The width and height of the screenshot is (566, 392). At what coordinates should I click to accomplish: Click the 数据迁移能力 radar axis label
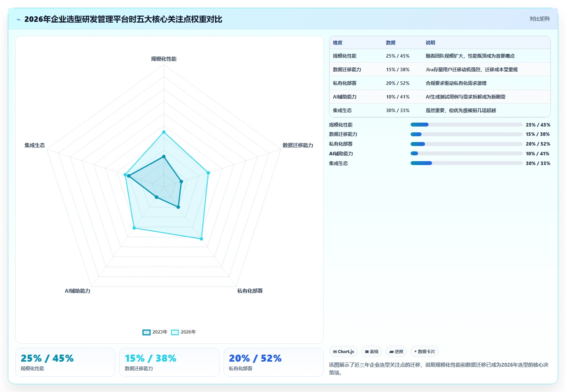point(298,145)
